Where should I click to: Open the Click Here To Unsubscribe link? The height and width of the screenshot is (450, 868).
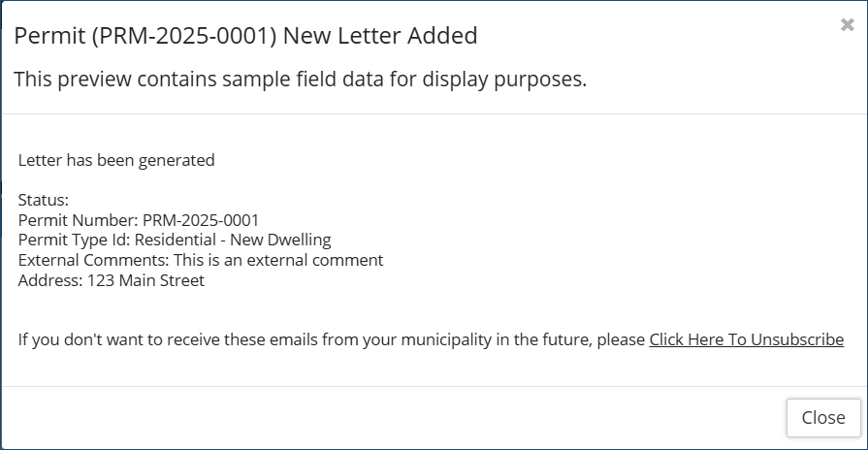pos(746,339)
